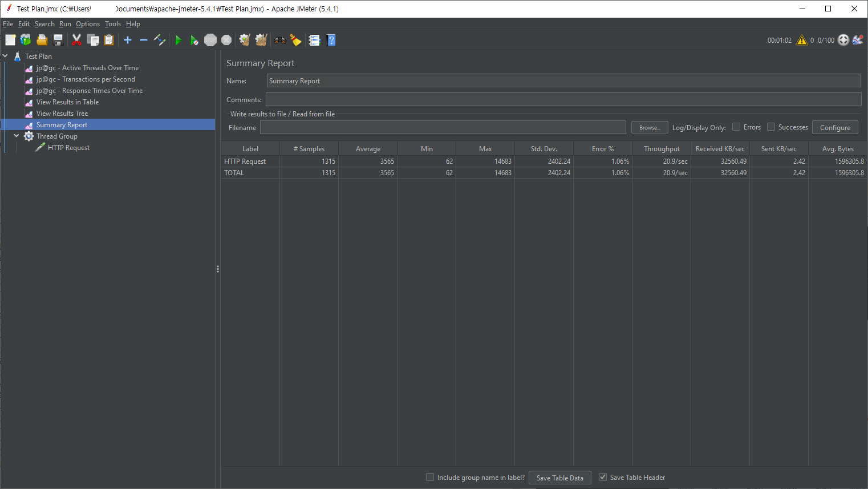Click the Shutdown threads icon
Screen dimensions: 868x489
pyautogui.click(x=226, y=40)
